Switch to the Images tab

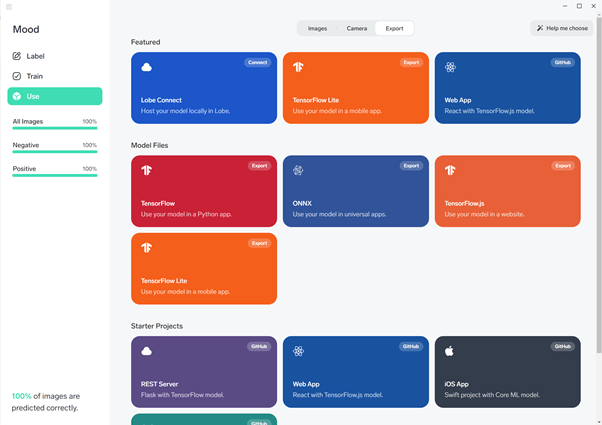317,29
